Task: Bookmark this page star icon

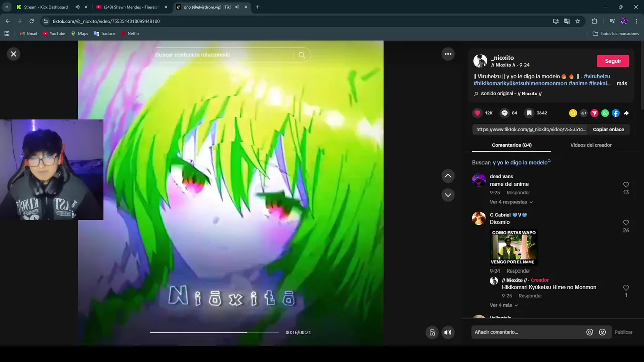Action: pos(578,21)
